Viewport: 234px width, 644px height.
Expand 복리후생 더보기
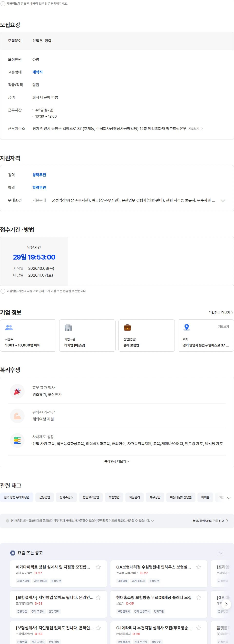coord(117,461)
